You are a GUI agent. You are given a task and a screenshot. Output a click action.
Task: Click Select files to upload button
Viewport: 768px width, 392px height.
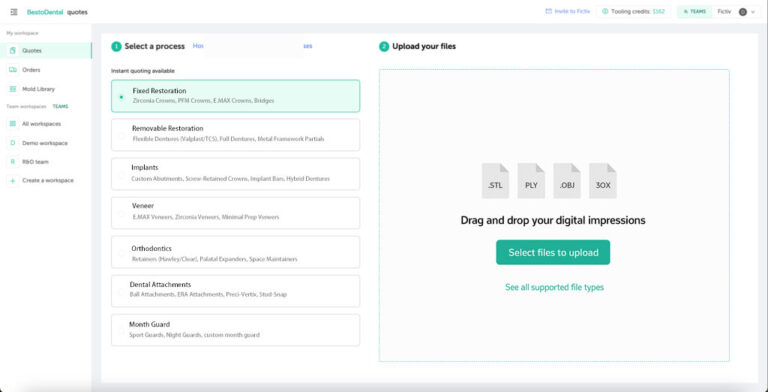pos(553,252)
